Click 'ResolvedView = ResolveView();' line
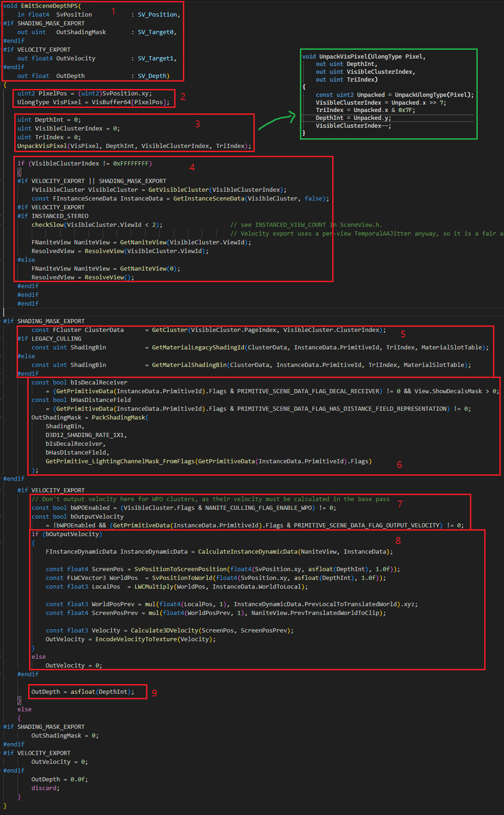 pyautogui.click(x=83, y=278)
